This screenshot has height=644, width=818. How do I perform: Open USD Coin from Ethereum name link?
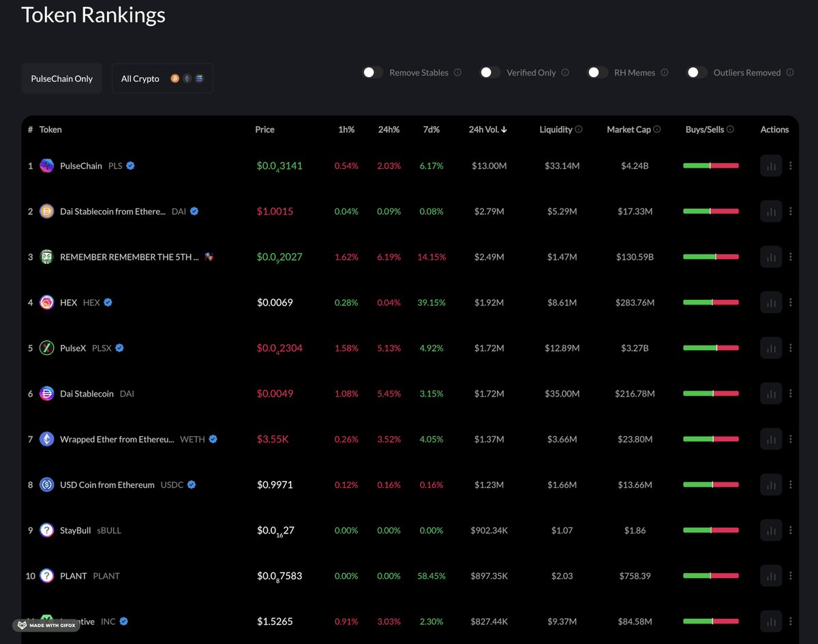107,485
